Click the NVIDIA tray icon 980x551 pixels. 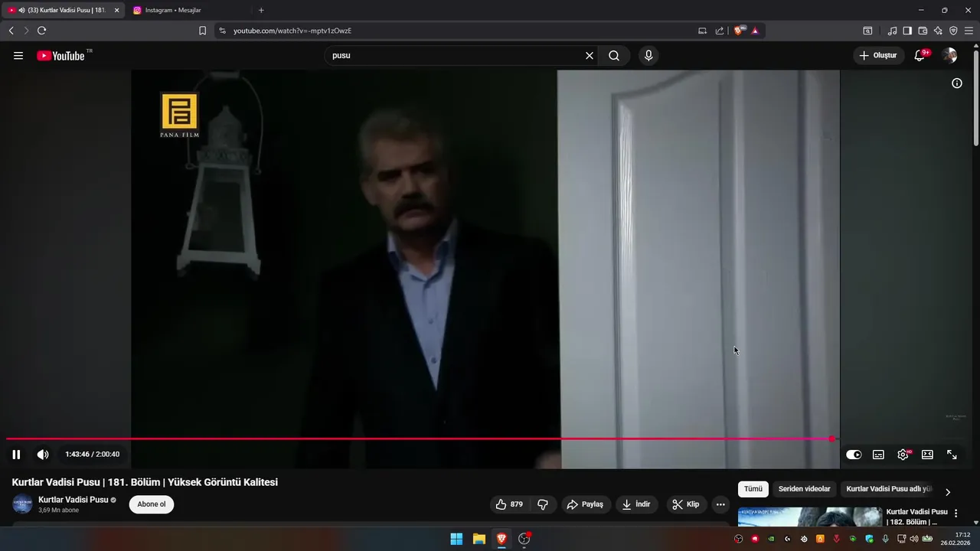point(771,539)
